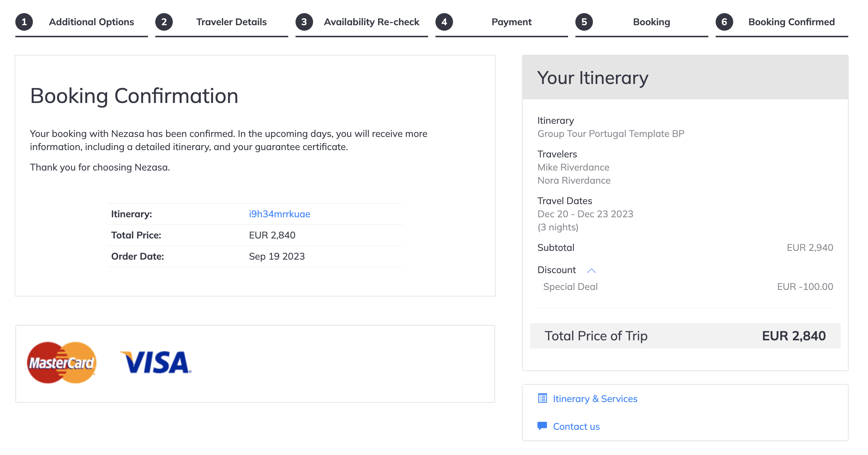Open the Additional Options step tab
868x455 pixels.
tap(91, 22)
